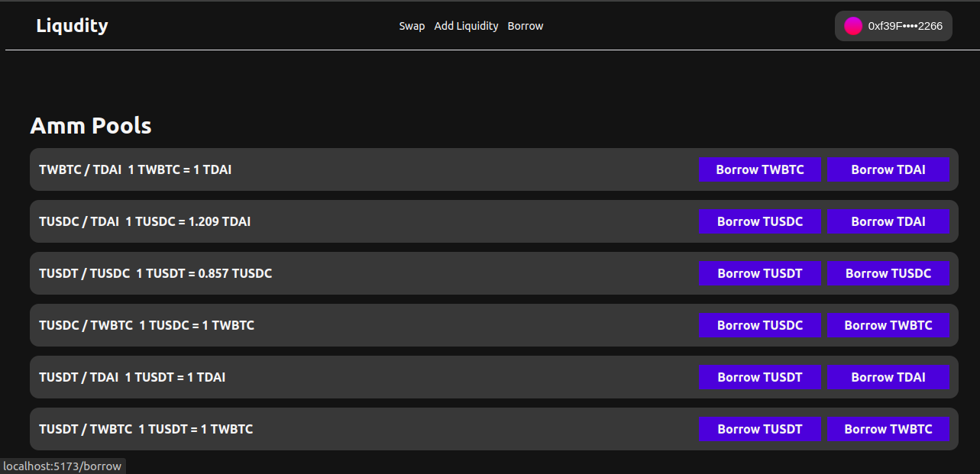Borrow TWBTC from the TUSDT / TWBTC pool

click(x=888, y=429)
